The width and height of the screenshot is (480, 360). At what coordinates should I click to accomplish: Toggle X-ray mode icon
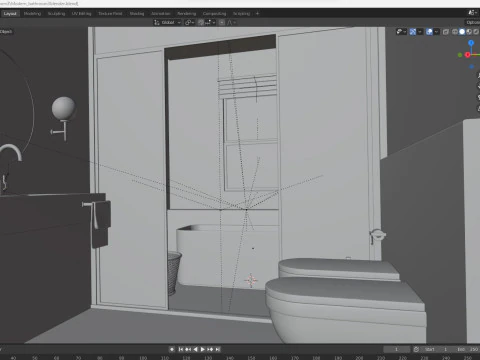[446, 32]
